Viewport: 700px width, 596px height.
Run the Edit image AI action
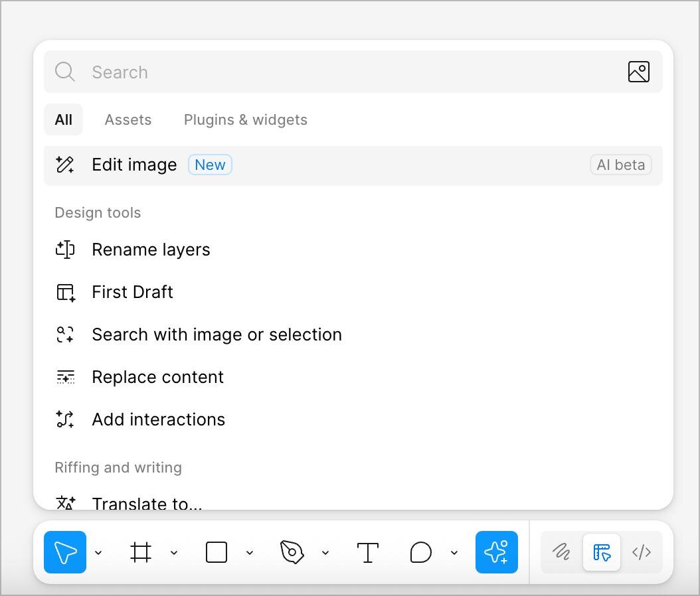coord(134,165)
